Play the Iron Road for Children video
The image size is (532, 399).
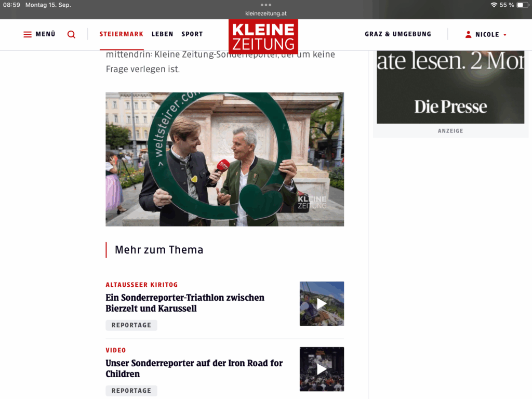(322, 369)
